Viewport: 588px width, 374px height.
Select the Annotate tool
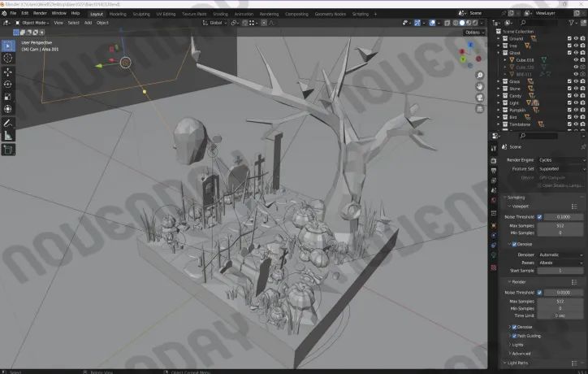click(8, 123)
